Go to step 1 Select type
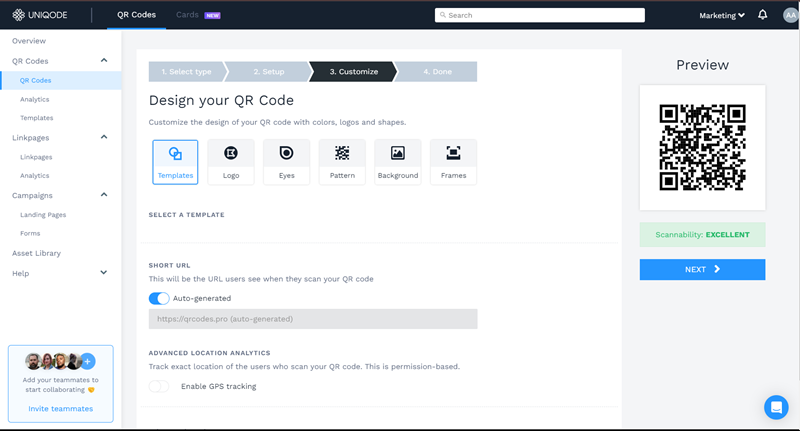Image resolution: width=800 pixels, height=431 pixels. 187,71
